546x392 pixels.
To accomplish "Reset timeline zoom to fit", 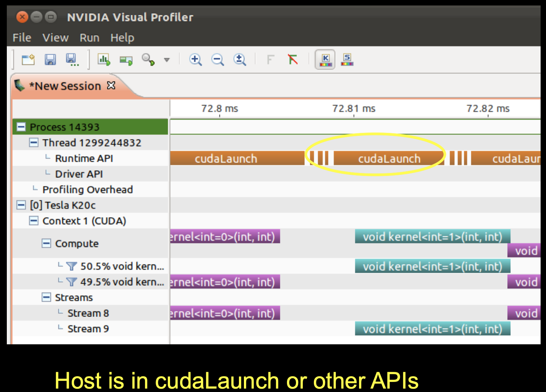I will point(240,59).
